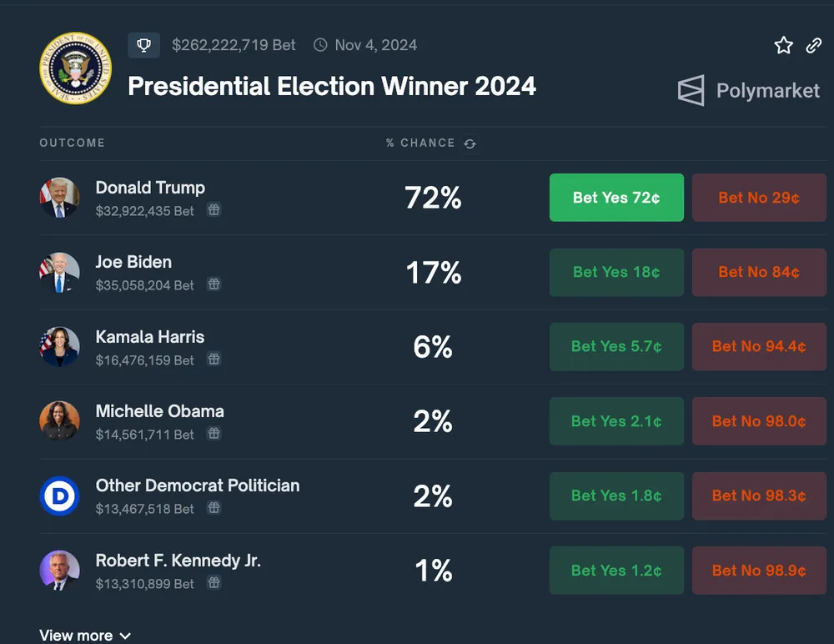Click gift icon under Robert F. Kennedy Jr.
Screen dimensions: 834x644
(x=214, y=583)
